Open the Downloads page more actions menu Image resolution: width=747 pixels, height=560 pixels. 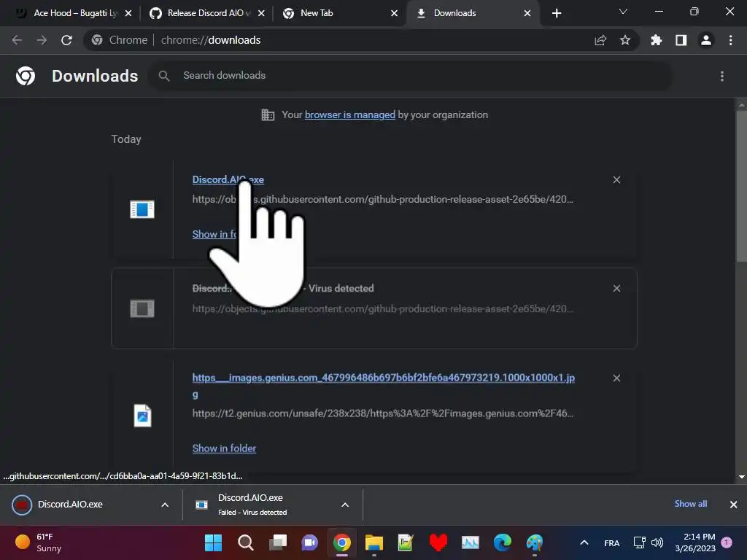(722, 76)
